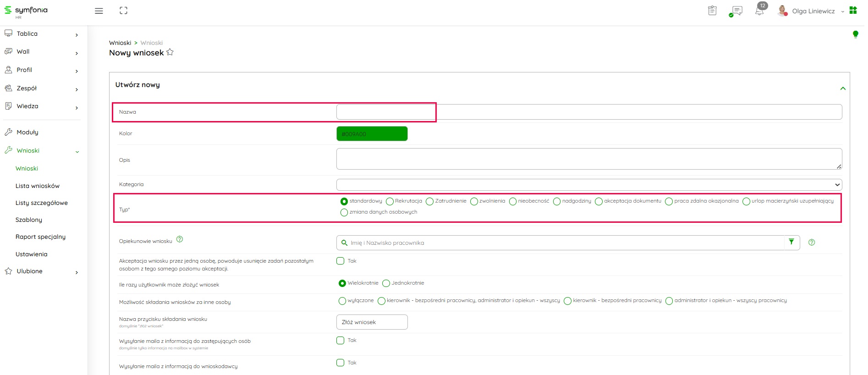The height and width of the screenshot is (375, 868).
Task: Open Lista wniosków in the sidebar
Action: (38, 186)
